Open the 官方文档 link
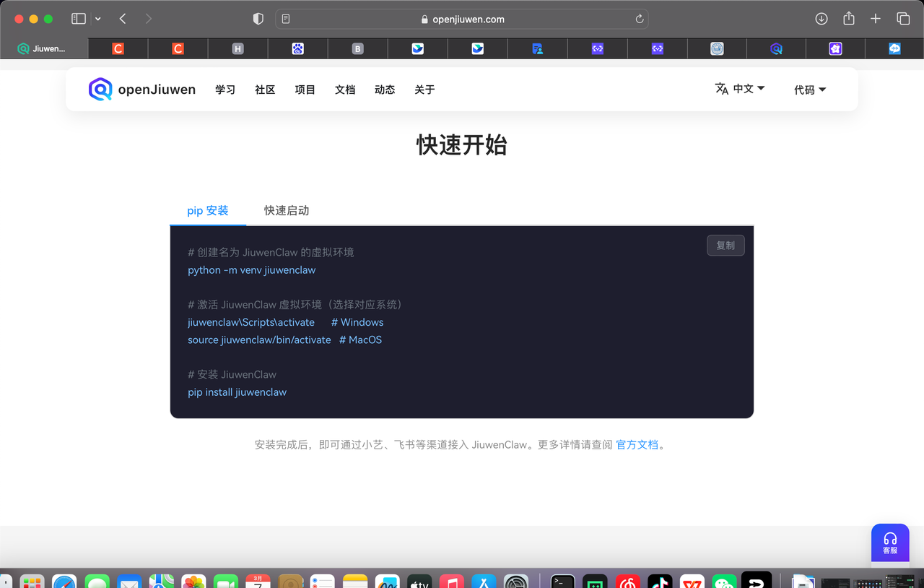 click(x=637, y=444)
